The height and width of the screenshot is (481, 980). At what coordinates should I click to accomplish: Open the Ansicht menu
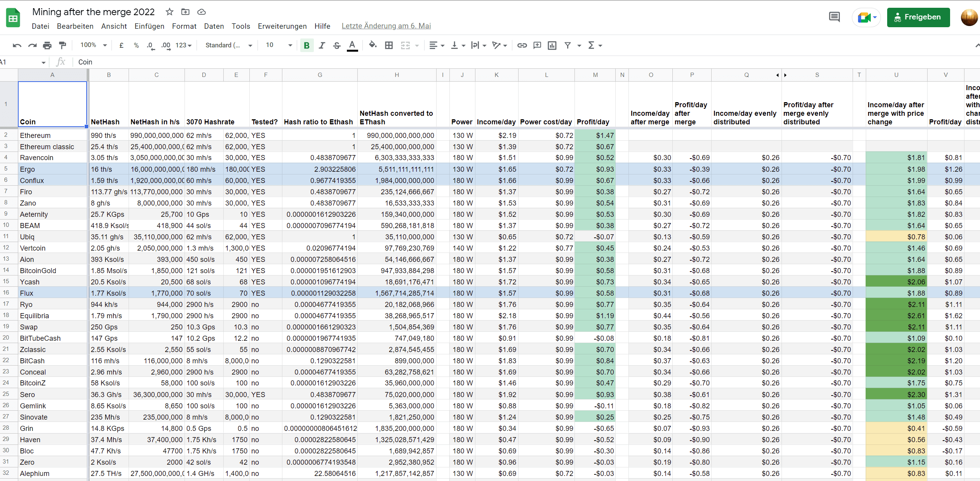pyautogui.click(x=114, y=26)
